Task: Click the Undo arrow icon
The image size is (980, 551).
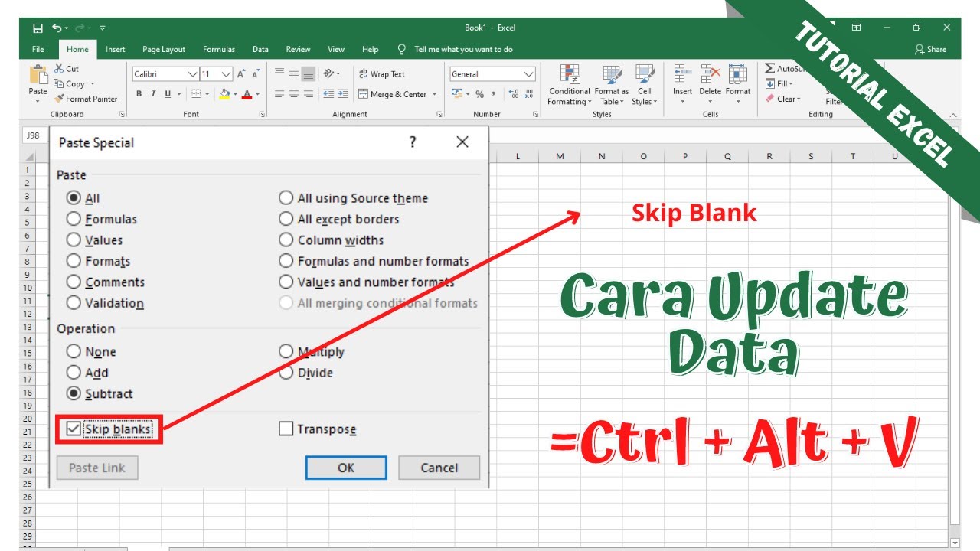Action: (x=57, y=28)
